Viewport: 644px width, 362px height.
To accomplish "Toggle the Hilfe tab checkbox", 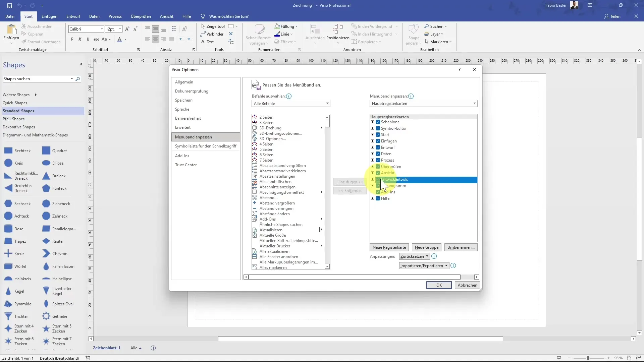I will 378,198.
